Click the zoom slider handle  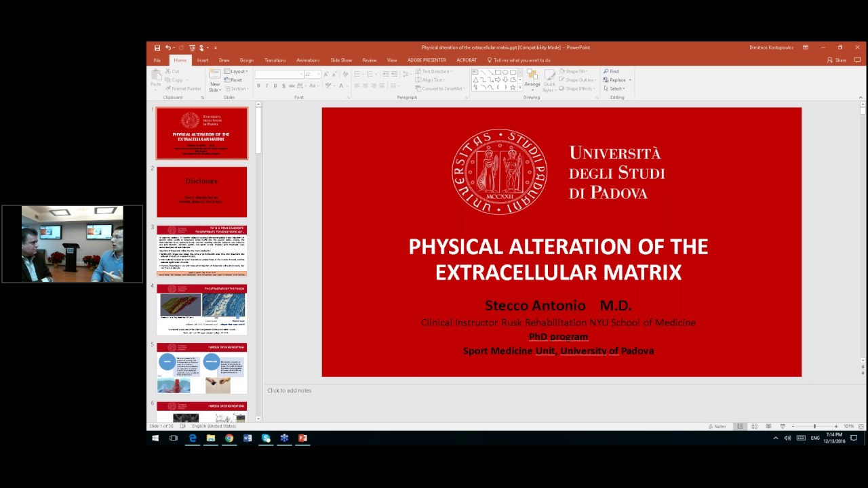coord(814,426)
